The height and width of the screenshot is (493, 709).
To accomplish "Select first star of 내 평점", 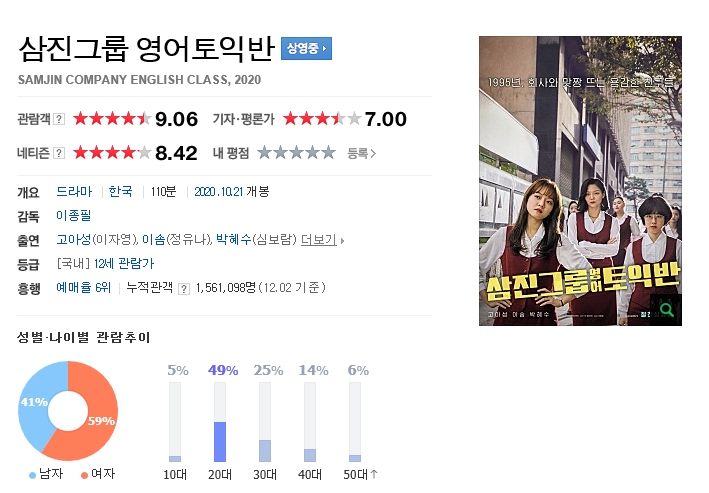I will (x=265, y=153).
